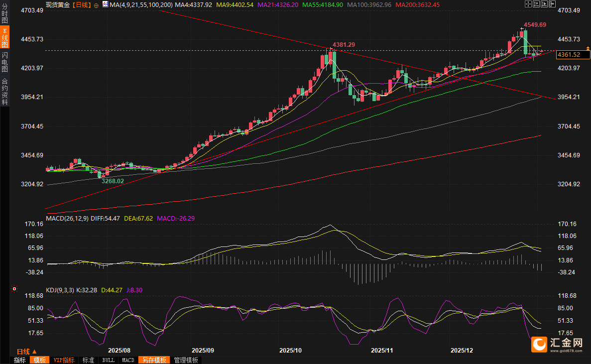Click the orange price alert arrow icon

588,48
